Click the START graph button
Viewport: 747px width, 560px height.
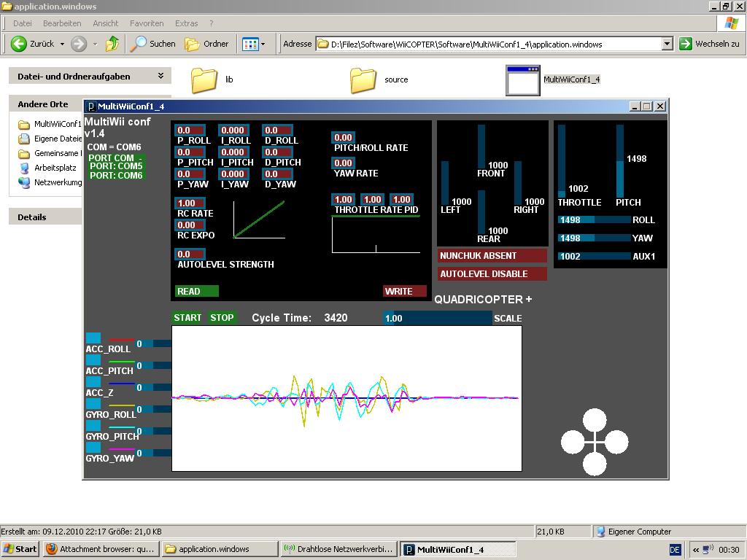coord(187,318)
